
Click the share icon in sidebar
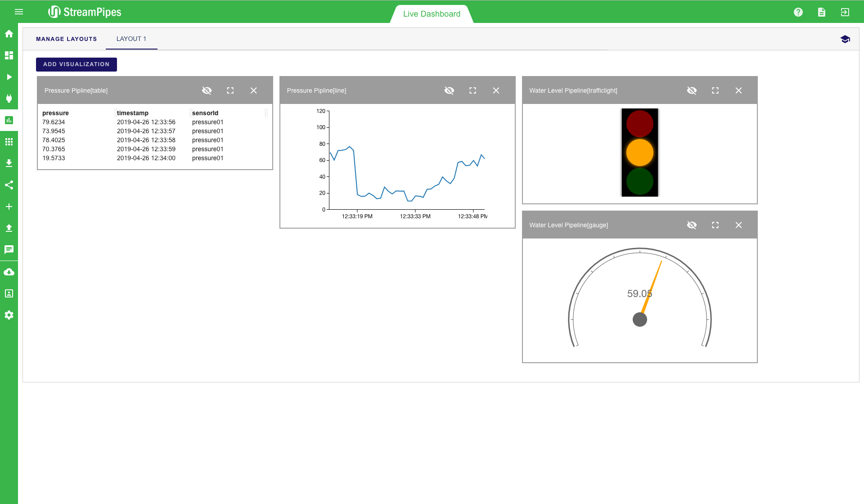pos(9,185)
